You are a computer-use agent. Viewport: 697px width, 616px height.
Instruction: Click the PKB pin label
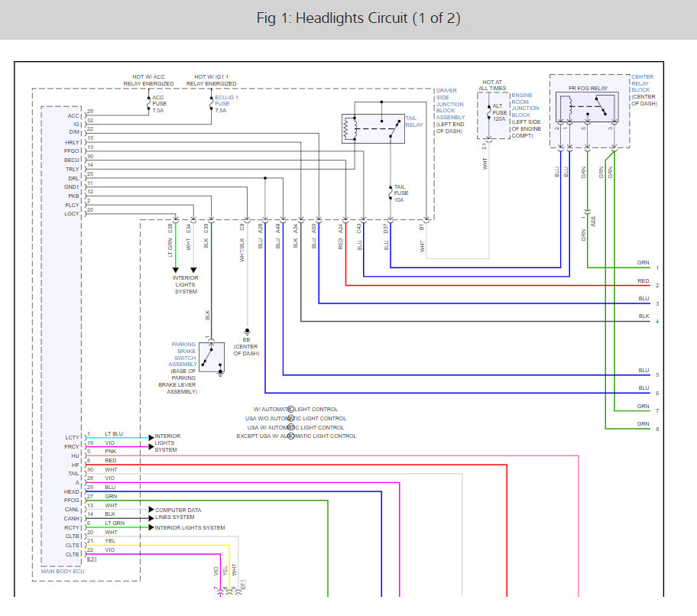74,196
